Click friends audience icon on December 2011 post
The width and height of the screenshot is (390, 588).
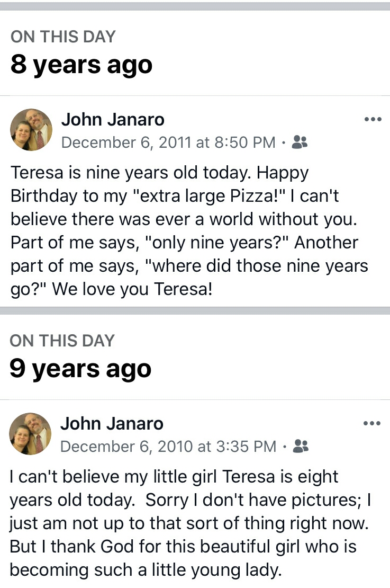300,142
